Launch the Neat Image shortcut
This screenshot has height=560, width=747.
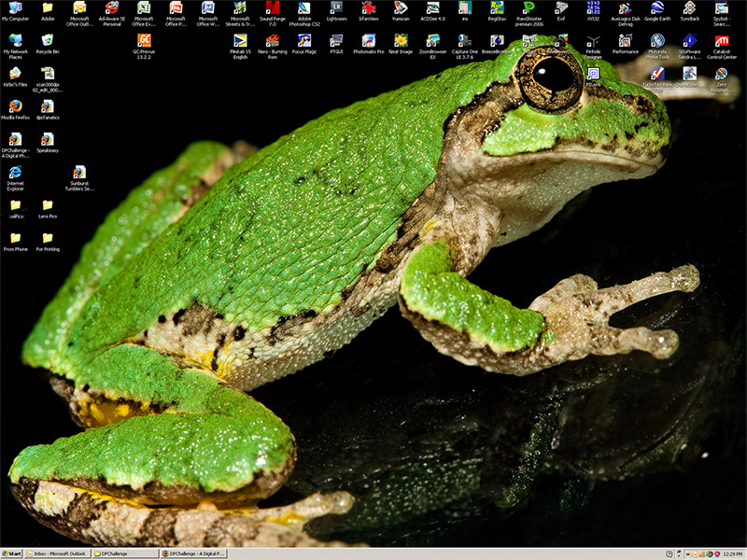[401, 44]
